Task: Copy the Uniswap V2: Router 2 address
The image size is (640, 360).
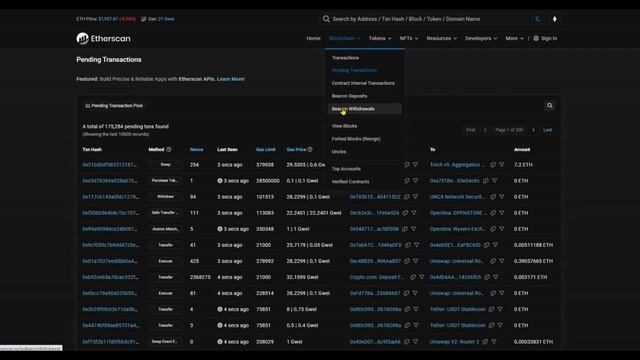Action: pos(485,342)
